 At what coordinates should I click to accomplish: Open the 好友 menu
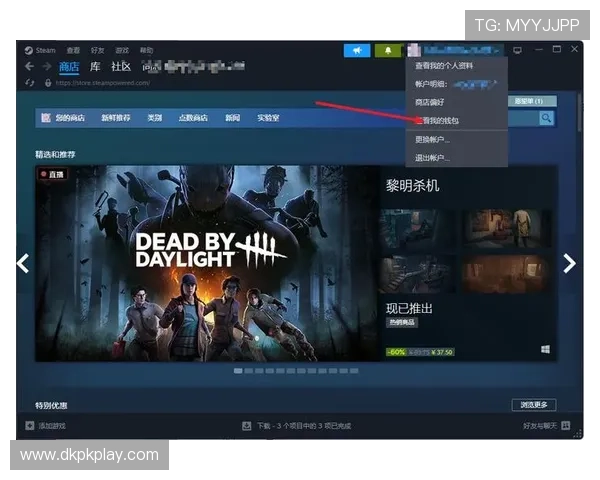click(x=98, y=50)
